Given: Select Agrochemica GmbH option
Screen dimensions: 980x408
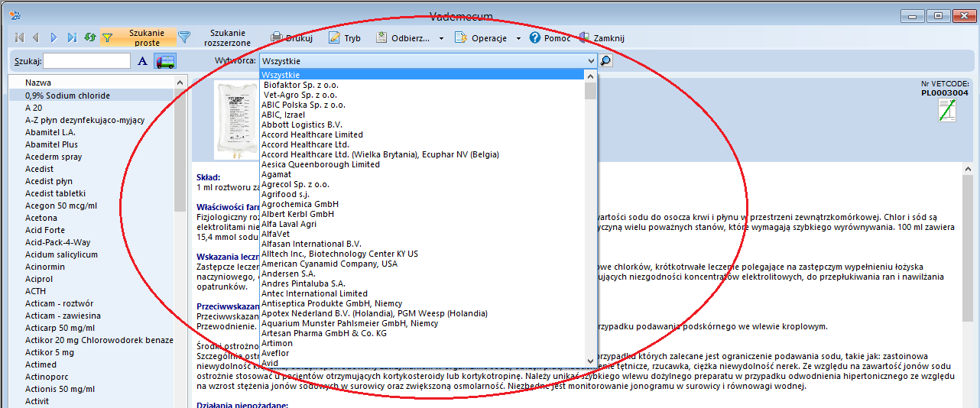Looking at the screenshot, I should [423, 204].
